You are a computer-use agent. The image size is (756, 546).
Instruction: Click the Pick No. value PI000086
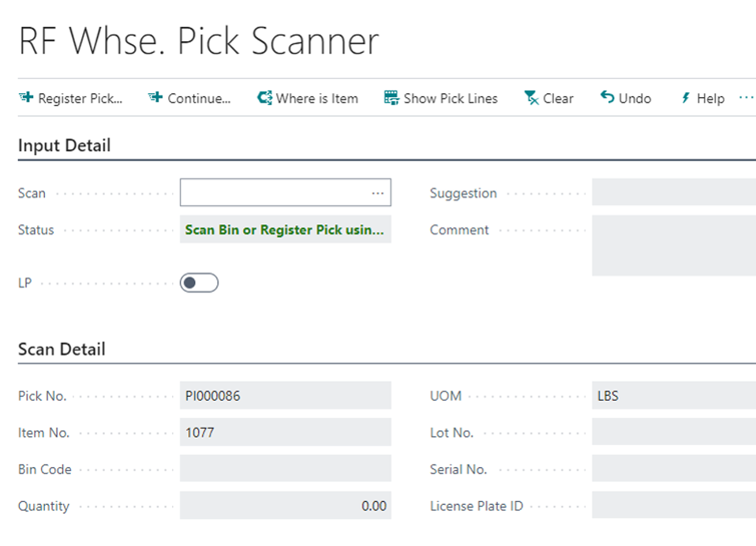point(285,395)
